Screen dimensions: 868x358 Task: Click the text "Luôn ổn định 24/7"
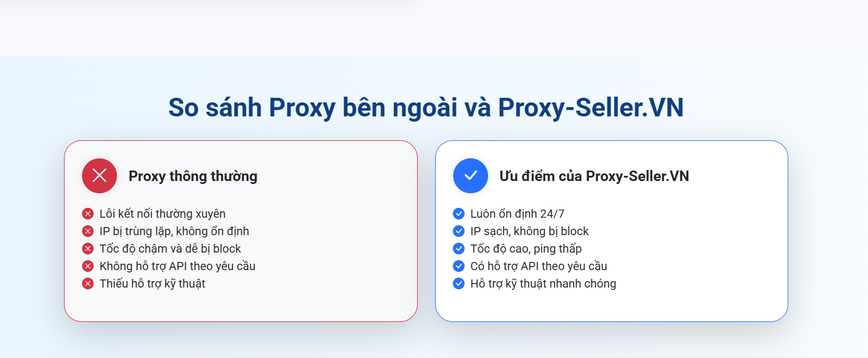(x=517, y=214)
